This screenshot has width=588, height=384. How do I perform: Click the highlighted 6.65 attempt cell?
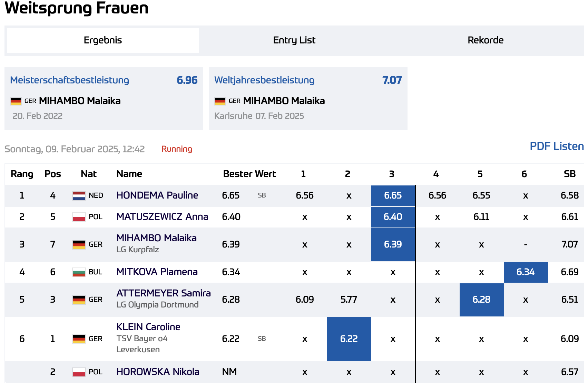coord(393,195)
